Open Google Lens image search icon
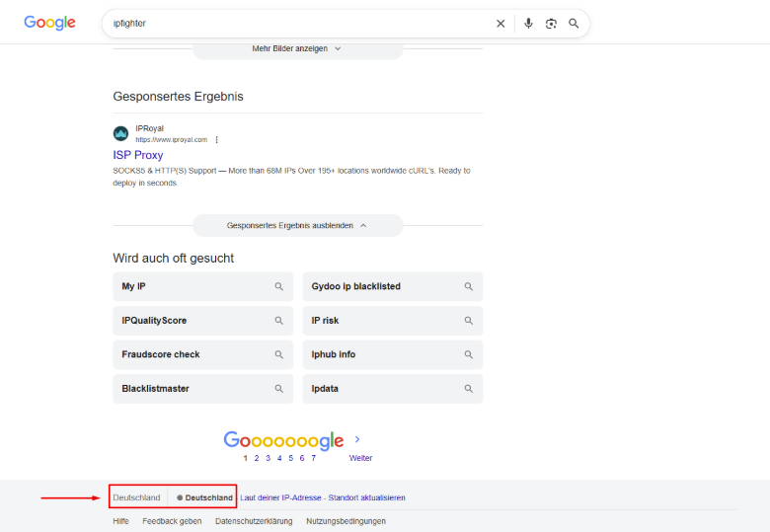 pos(551,24)
